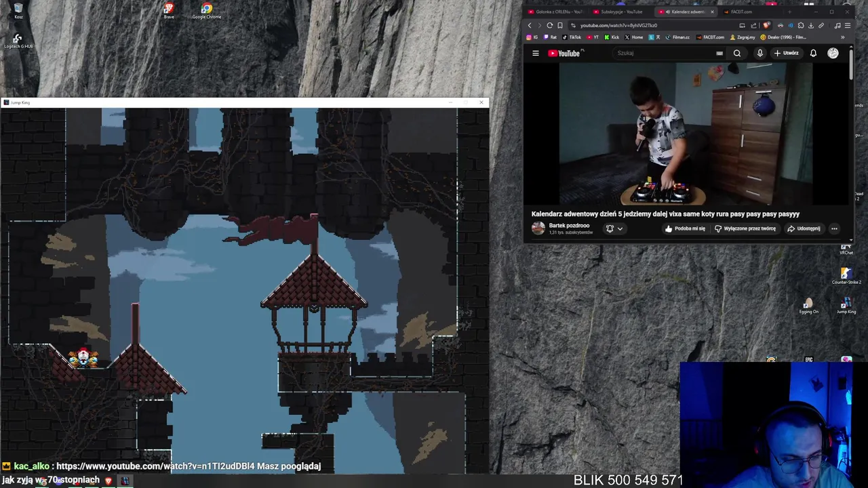
Task: Expand the hidden bookmarks chevron
Action: coord(843,37)
